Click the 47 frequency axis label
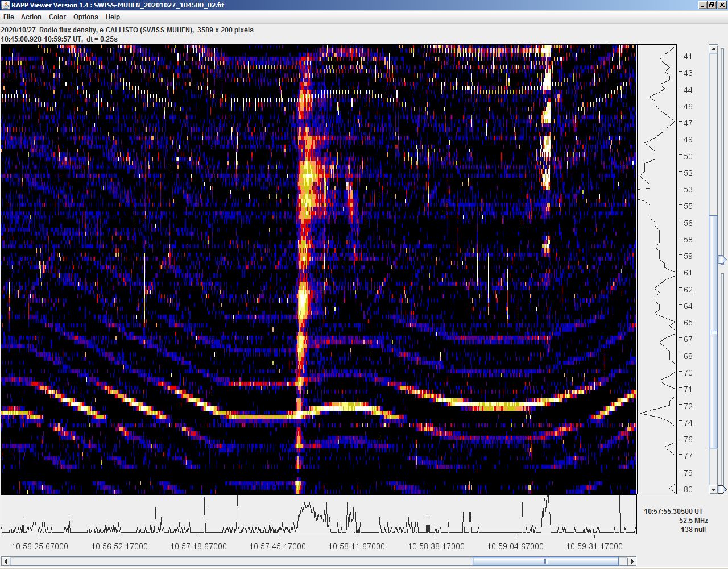 tap(688, 123)
